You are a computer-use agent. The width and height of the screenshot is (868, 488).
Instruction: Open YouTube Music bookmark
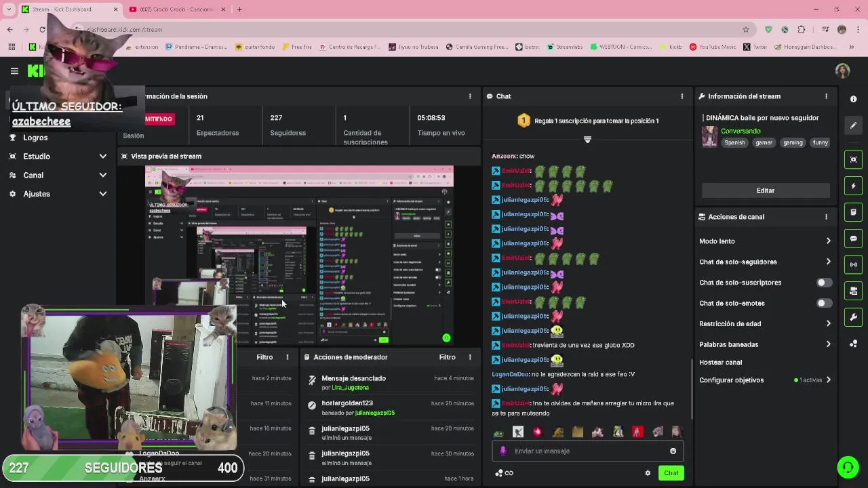coord(713,47)
